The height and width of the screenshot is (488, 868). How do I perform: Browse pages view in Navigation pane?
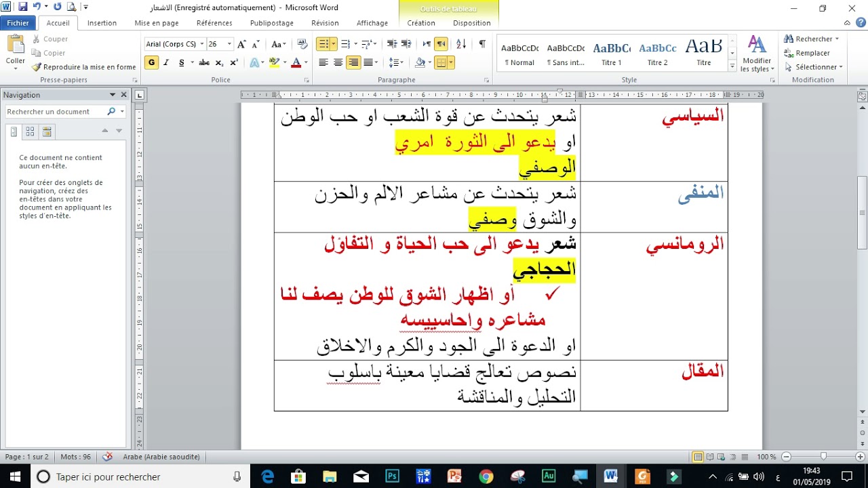(x=30, y=131)
